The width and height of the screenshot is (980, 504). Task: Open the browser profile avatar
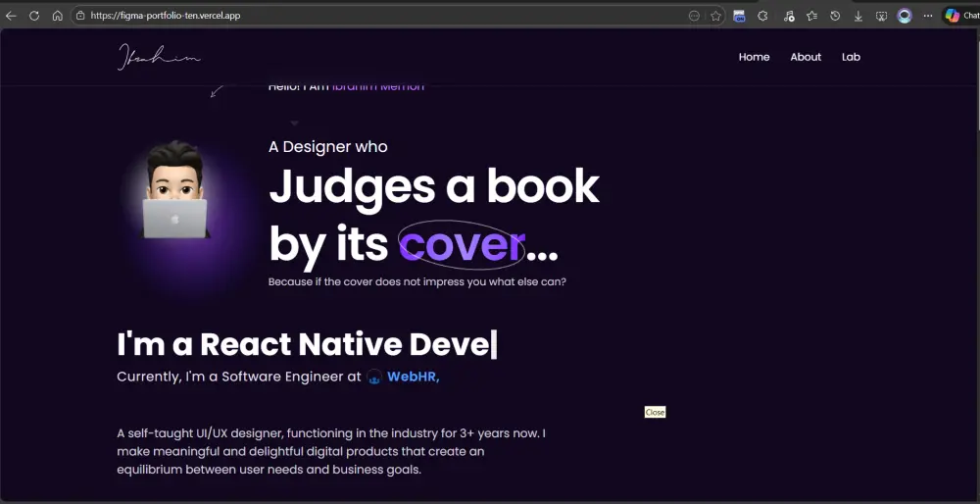[x=905, y=16]
